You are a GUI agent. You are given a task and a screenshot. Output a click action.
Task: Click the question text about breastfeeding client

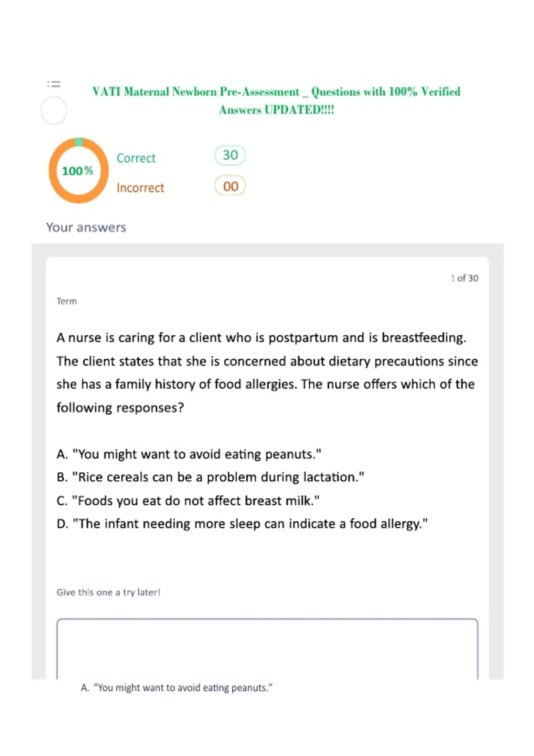pos(267,372)
